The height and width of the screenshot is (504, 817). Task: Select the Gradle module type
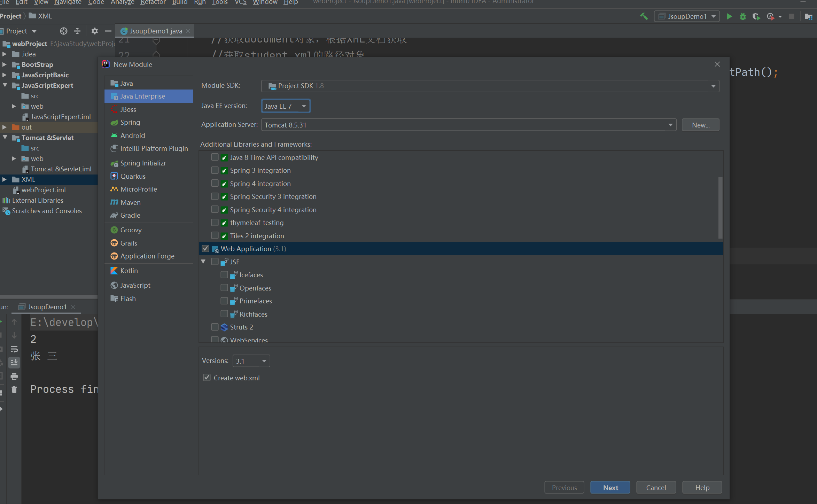coord(149,215)
